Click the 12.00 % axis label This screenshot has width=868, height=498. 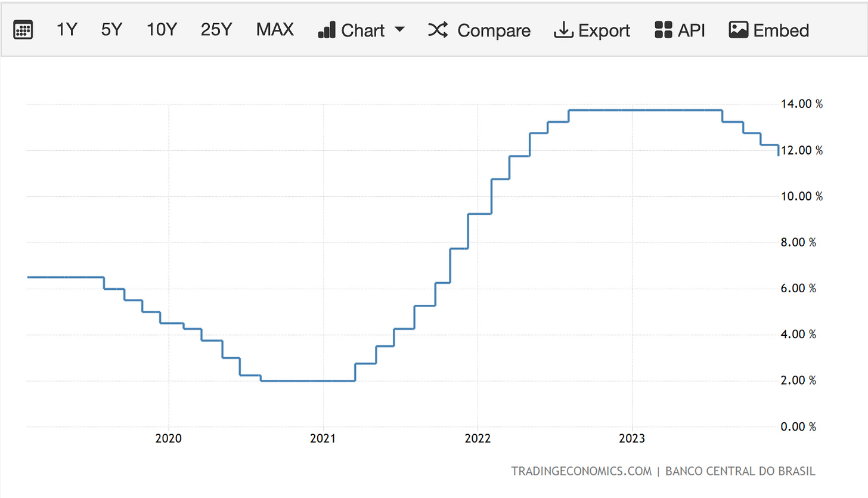801,150
